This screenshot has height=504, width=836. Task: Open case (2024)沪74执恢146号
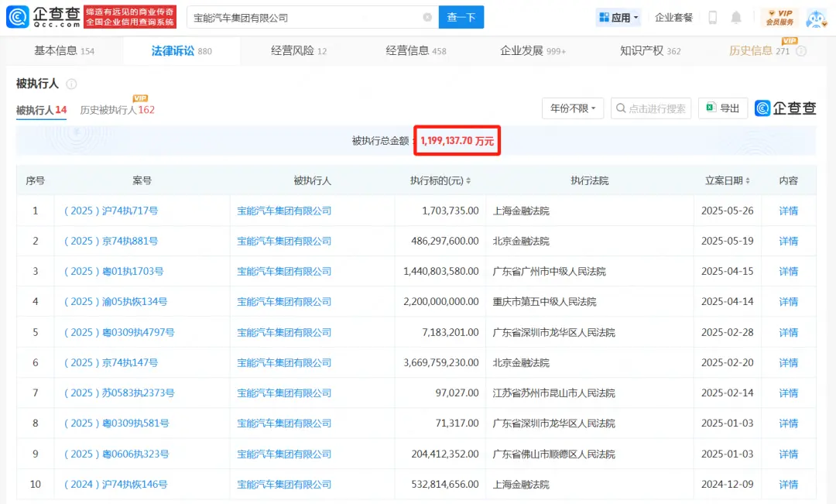tap(115, 485)
